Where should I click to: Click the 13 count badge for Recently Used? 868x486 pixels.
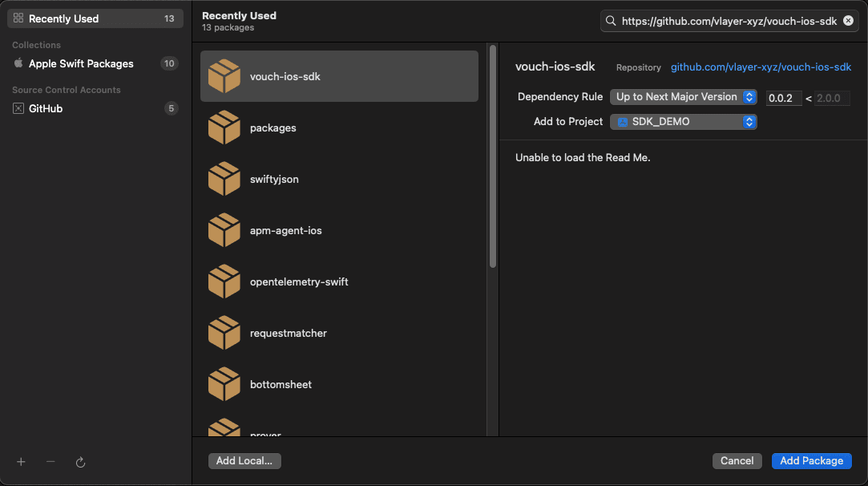click(x=169, y=18)
